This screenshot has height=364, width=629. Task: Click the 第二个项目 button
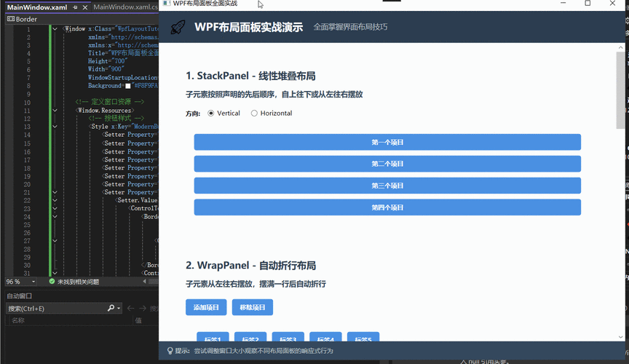[387, 164]
